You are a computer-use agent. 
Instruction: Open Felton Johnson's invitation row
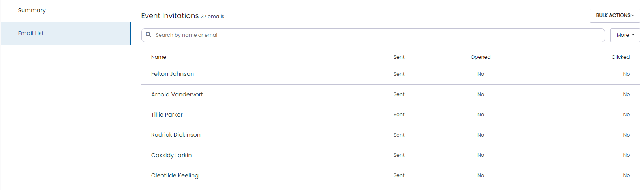pyautogui.click(x=391, y=74)
